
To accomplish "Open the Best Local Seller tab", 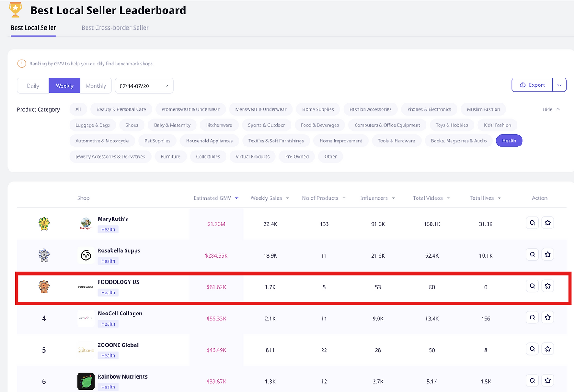I will tap(33, 27).
